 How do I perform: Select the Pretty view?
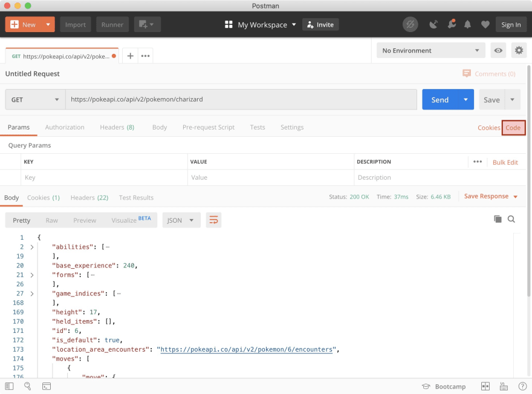pyautogui.click(x=21, y=220)
